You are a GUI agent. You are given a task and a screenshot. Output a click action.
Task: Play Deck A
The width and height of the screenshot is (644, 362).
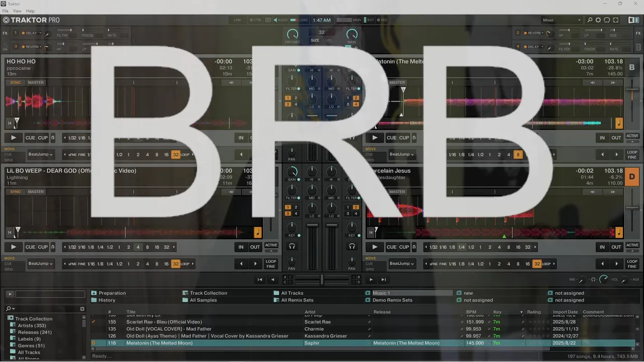pos(14,138)
